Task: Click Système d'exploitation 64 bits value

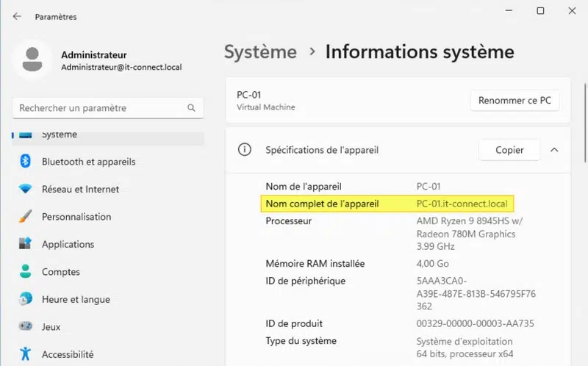Action: click(x=465, y=348)
